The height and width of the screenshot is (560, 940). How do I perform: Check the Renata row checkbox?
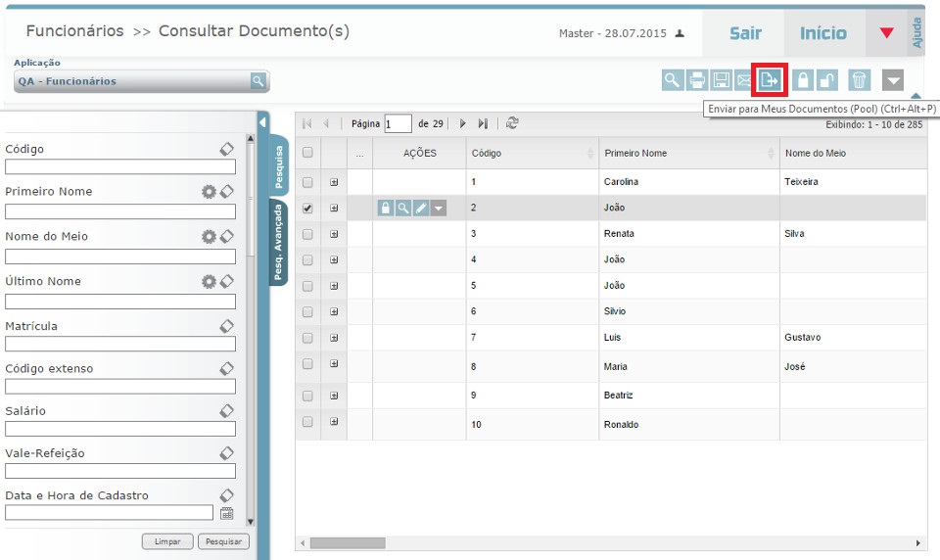pyautogui.click(x=307, y=234)
